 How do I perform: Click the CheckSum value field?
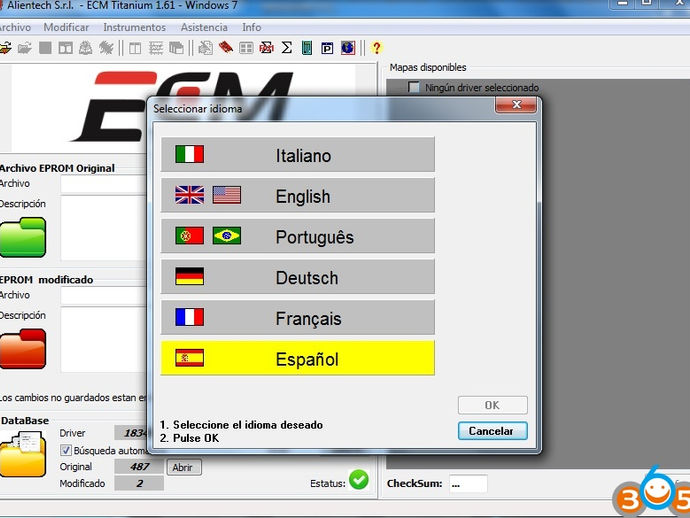point(468,484)
